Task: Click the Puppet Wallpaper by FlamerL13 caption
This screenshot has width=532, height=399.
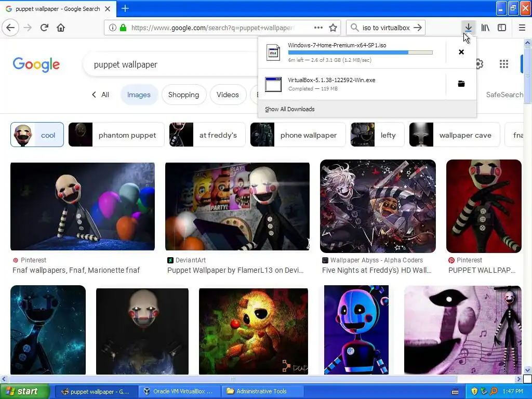Action: pyautogui.click(x=235, y=270)
